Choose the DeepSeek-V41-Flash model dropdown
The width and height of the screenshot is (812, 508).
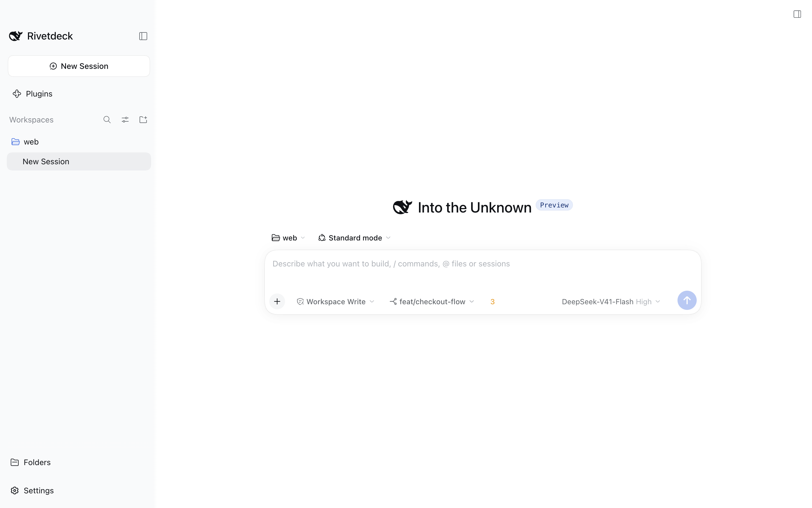click(611, 302)
